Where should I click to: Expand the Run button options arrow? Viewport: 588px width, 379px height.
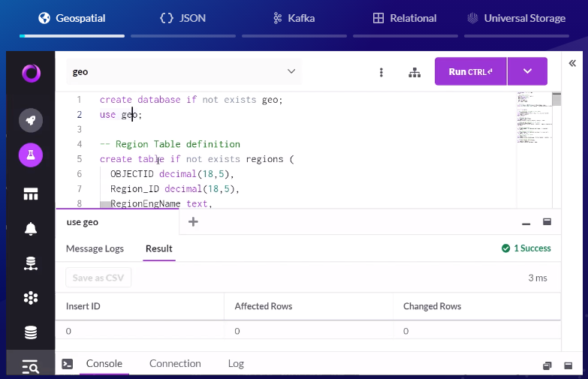click(x=527, y=71)
